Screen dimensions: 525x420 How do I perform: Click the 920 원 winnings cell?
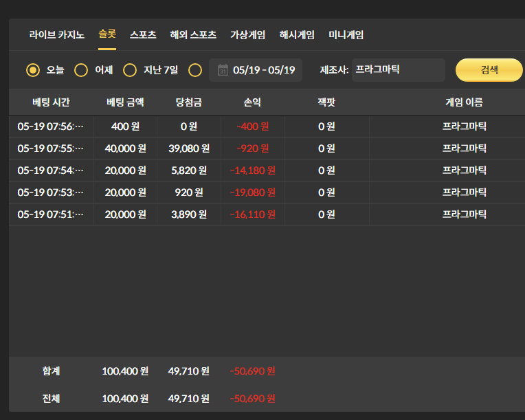tap(189, 192)
